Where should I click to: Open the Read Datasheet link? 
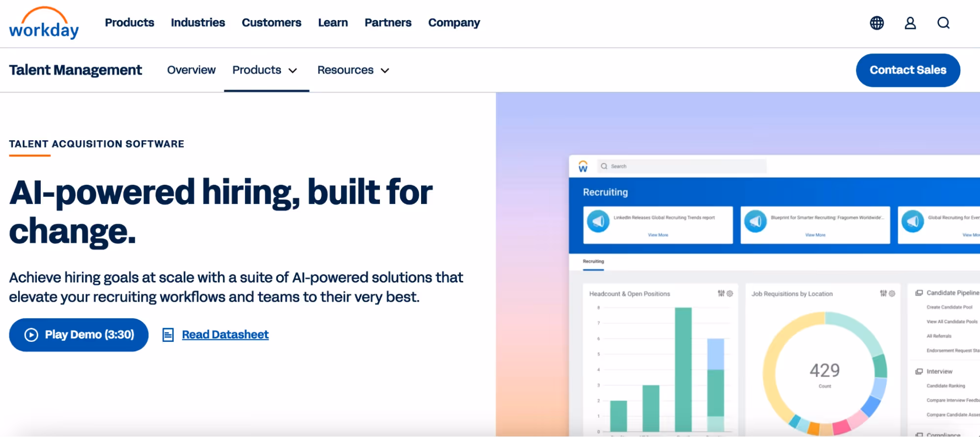225,335
